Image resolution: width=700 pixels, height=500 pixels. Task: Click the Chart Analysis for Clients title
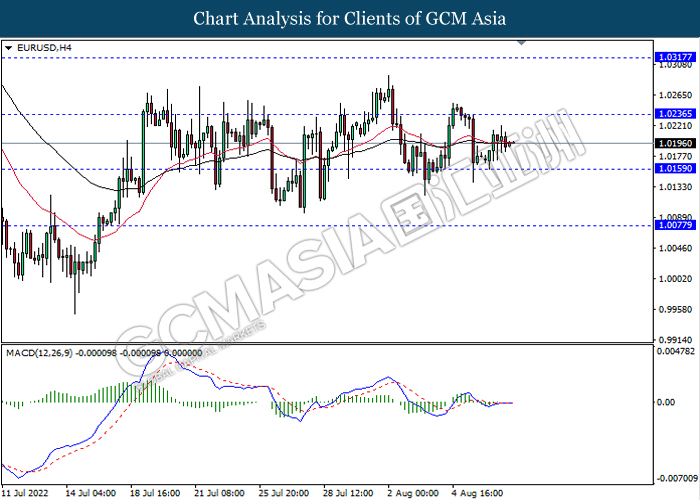click(350, 18)
